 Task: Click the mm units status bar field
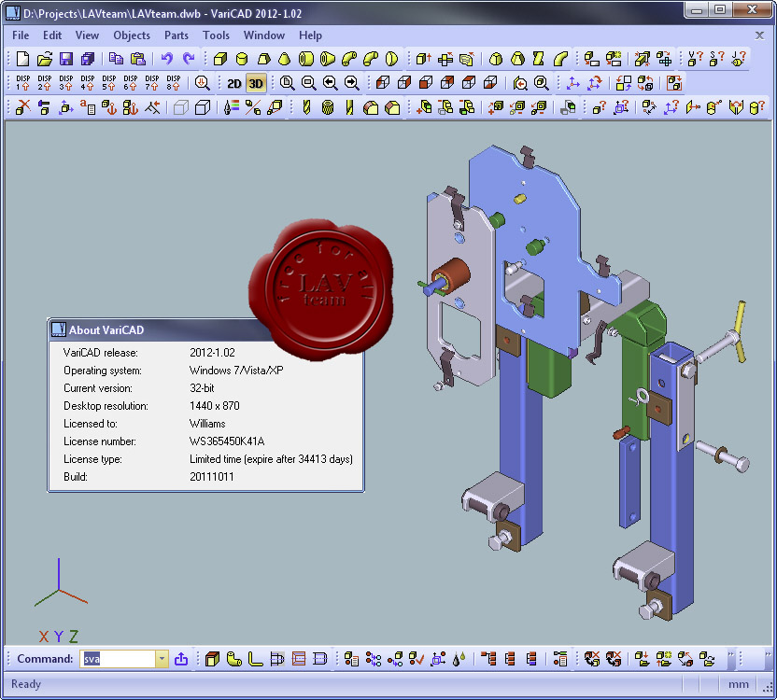pos(739,684)
